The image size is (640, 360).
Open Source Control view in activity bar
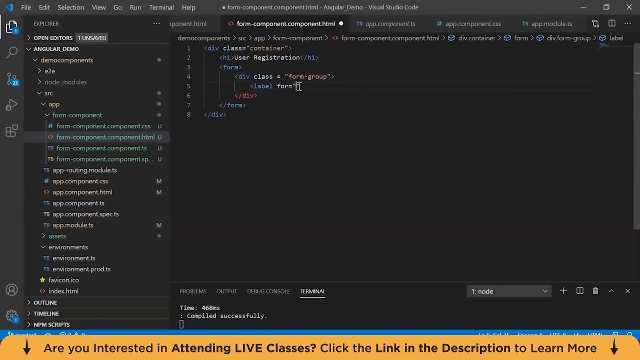tap(12, 79)
